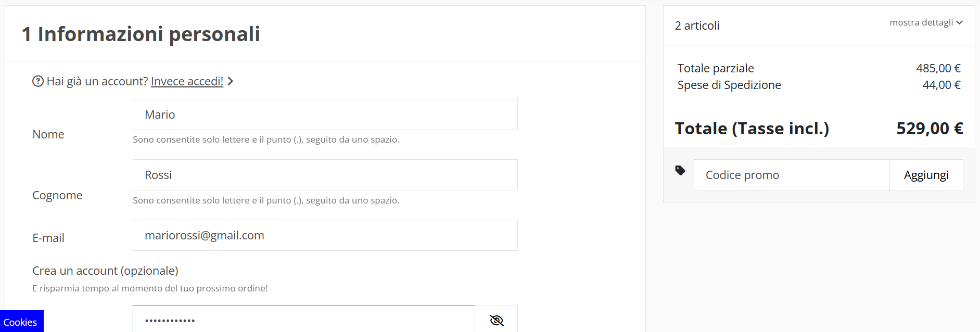Click the 1 Informazioni personali section header
Image resolution: width=980 pixels, height=332 pixels.
(x=141, y=34)
